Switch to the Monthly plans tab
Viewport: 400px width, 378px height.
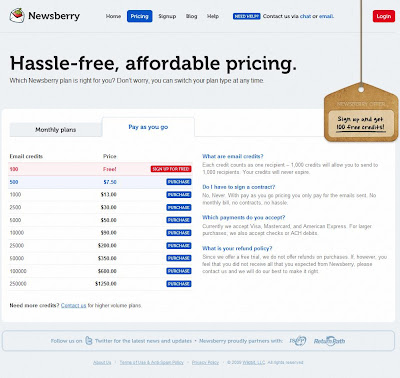56,130
